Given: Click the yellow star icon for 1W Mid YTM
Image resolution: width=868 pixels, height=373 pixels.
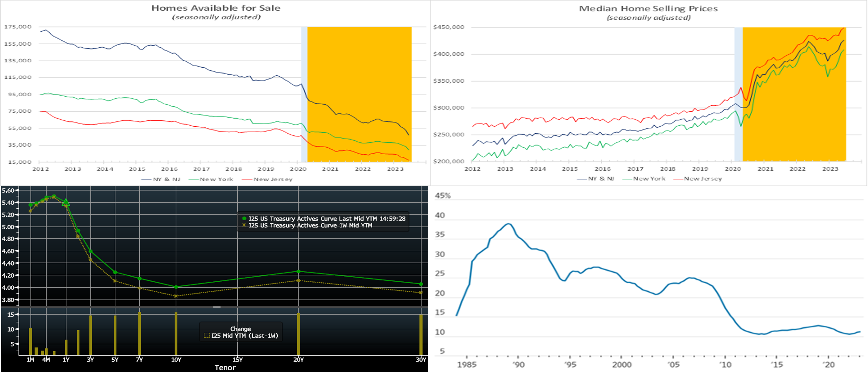Looking at the screenshot, I should point(244,225).
